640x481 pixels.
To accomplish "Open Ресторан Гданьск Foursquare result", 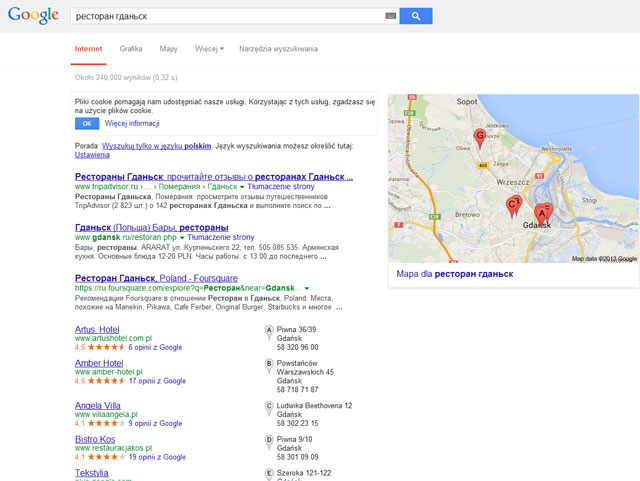I will [156, 278].
